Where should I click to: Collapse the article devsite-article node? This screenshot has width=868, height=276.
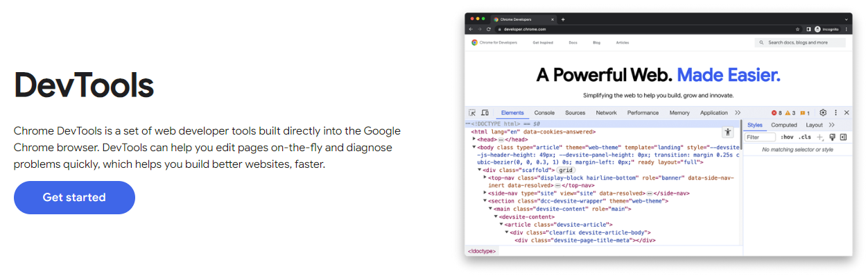[502, 225]
